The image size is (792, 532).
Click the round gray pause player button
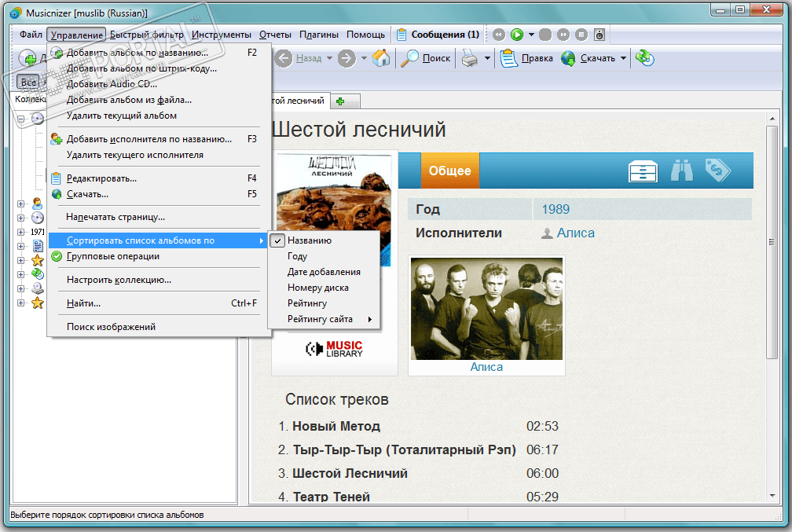coord(545,35)
